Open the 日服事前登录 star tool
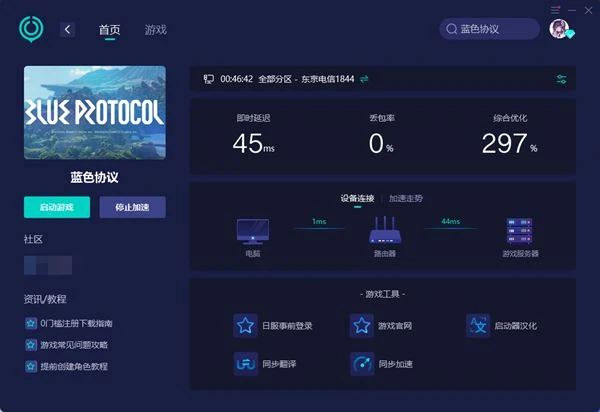This screenshot has height=412, width=600. (245, 325)
